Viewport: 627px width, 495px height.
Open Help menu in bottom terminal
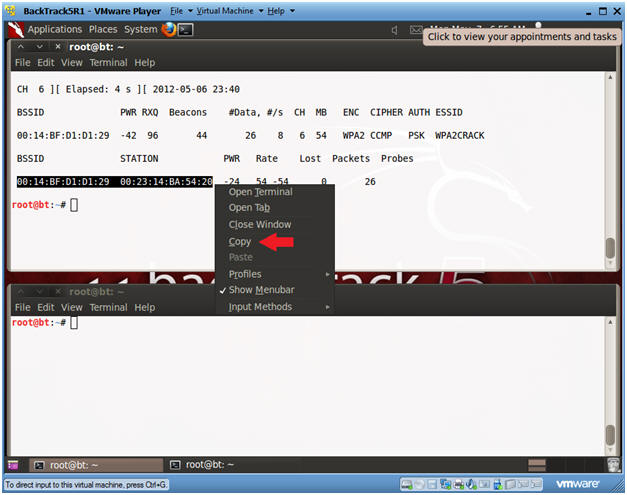tap(144, 307)
